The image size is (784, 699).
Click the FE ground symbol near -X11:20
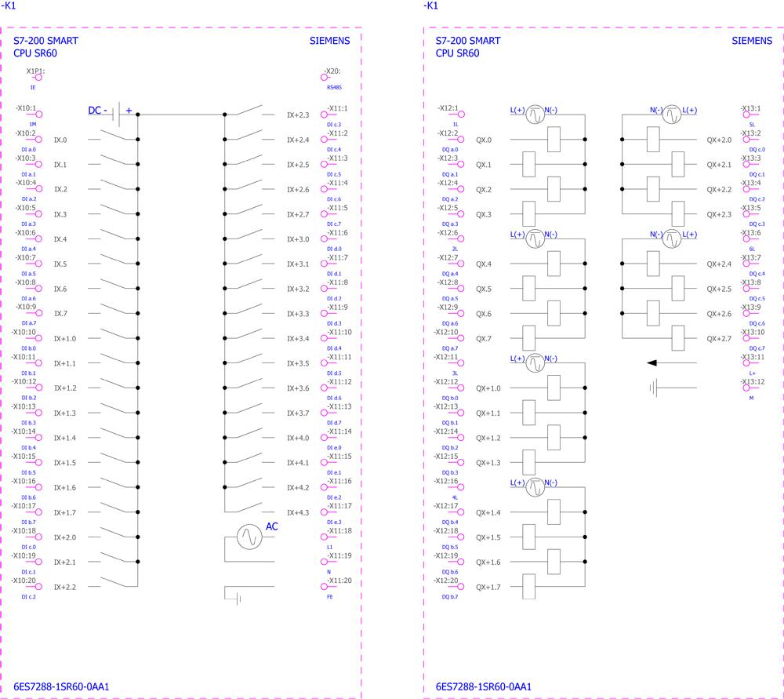237,598
